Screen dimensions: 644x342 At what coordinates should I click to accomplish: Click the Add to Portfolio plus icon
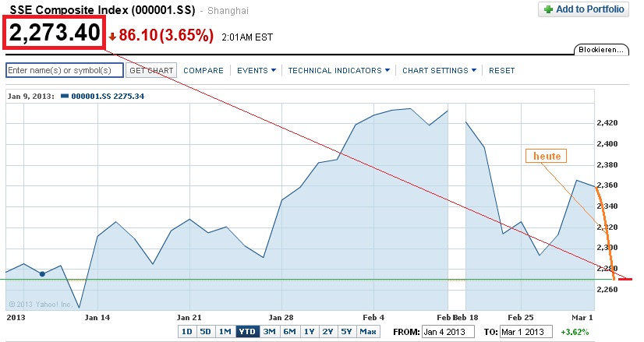(x=549, y=9)
